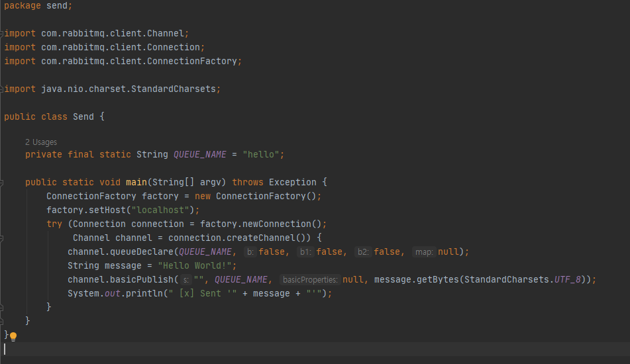Open the '2 Usages' hint link
The width and height of the screenshot is (630, 364).
tap(41, 142)
